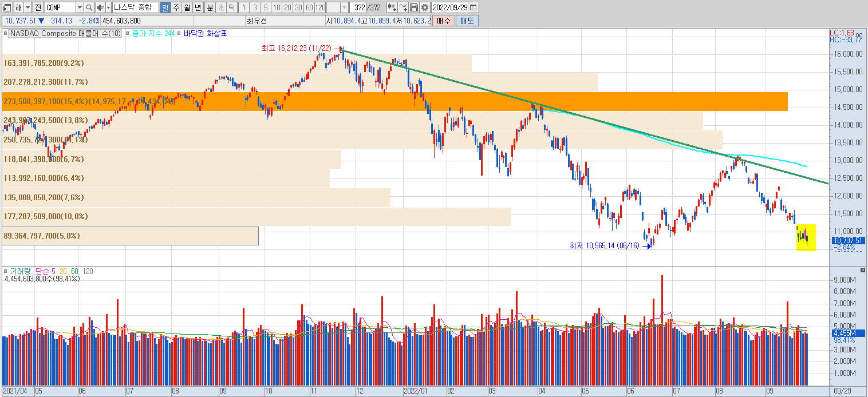Choose the 1 interval button
Screen dimensions: 868x397
(x=243, y=7)
